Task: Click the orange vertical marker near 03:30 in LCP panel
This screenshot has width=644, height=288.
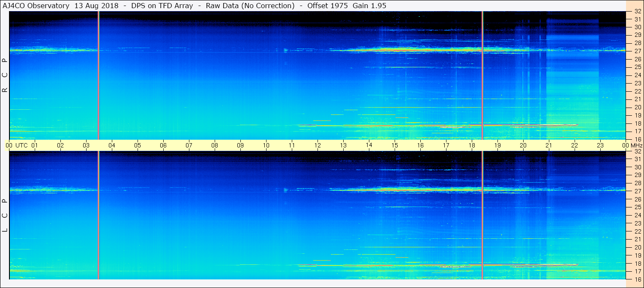Action: tap(99, 215)
